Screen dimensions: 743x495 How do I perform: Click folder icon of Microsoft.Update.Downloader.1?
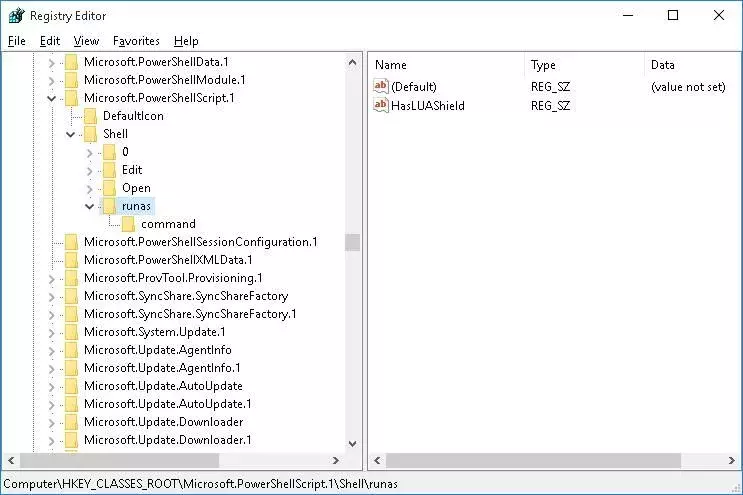pyautogui.click(x=72, y=440)
